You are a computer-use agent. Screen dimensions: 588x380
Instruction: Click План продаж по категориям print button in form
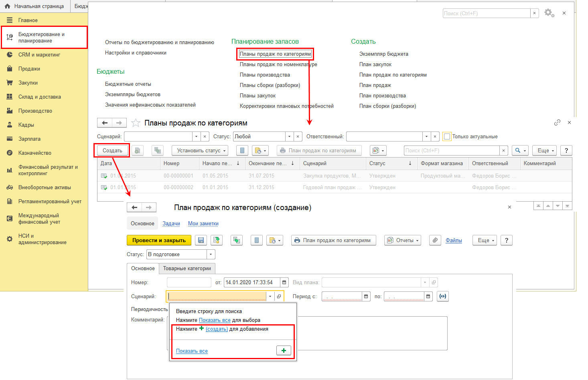[334, 240]
